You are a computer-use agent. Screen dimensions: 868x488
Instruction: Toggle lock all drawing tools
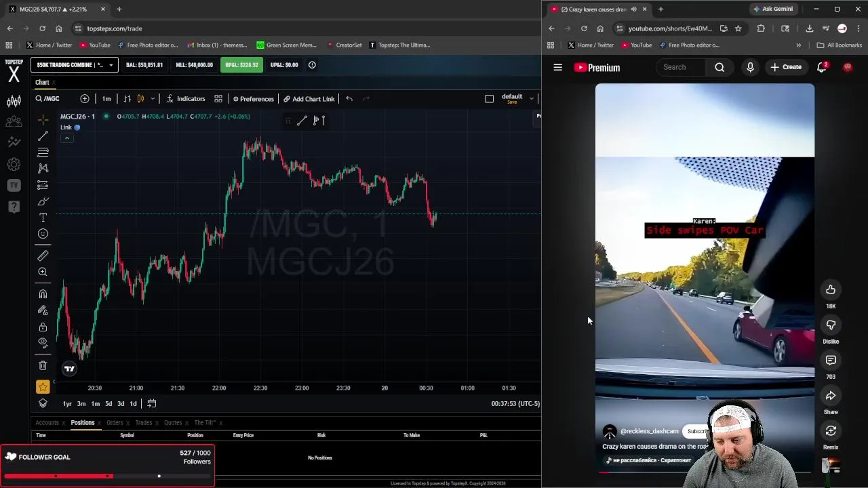(x=43, y=327)
